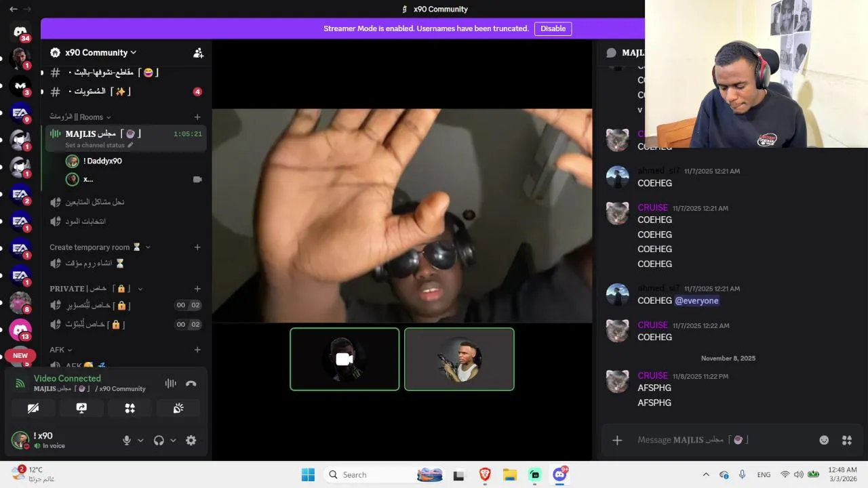Select the GTA avatar participant tile
The image size is (868, 488).
click(459, 359)
